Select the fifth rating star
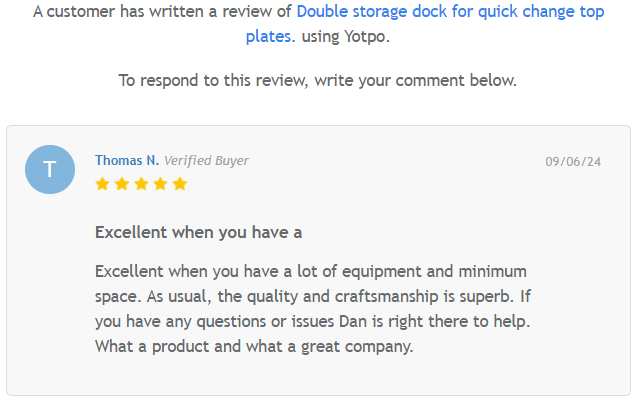This screenshot has height=401, width=638. [x=180, y=184]
